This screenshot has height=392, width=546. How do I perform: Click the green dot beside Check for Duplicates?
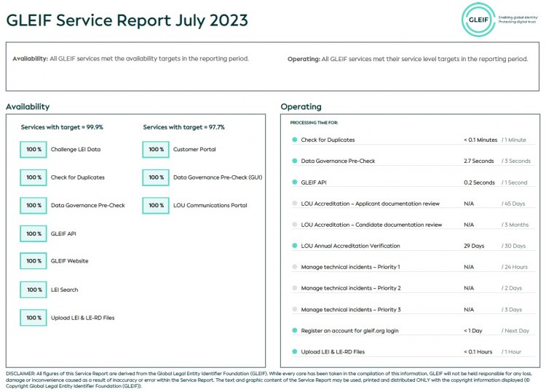point(294,140)
